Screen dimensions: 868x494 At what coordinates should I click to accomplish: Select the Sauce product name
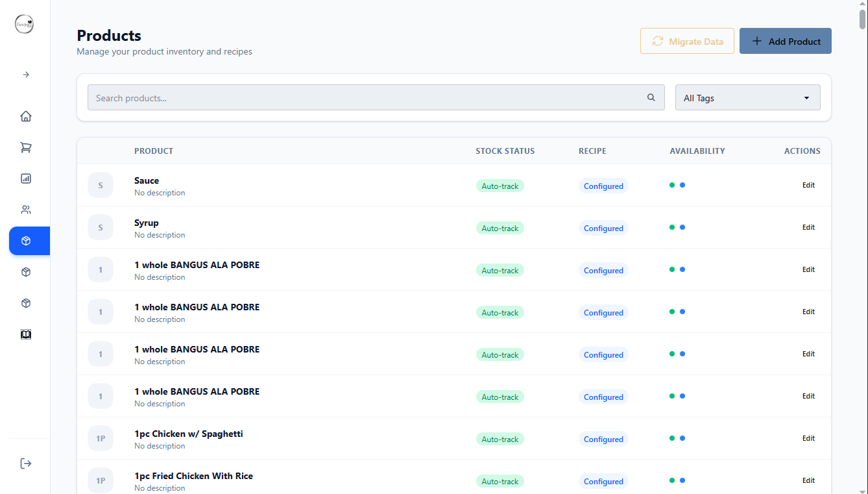click(147, 180)
